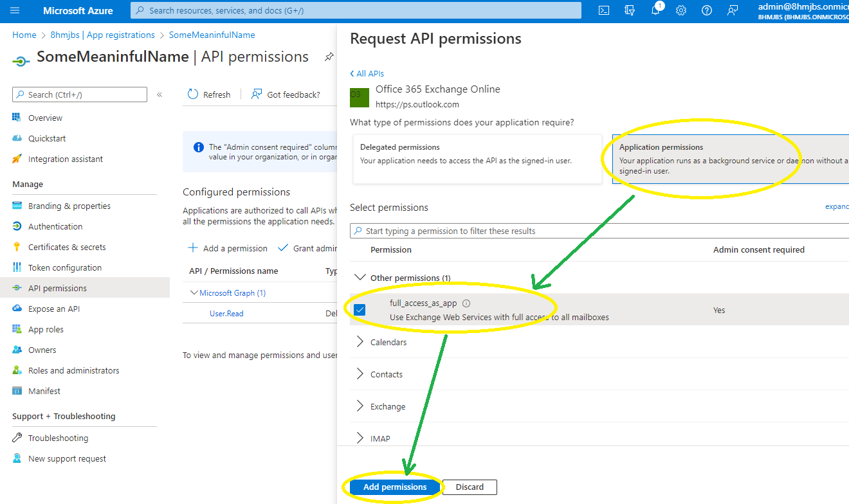Open portal Settings gear

[681, 10]
